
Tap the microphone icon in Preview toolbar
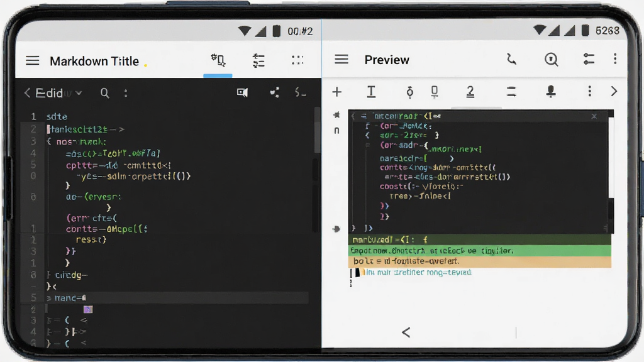tap(551, 91)
